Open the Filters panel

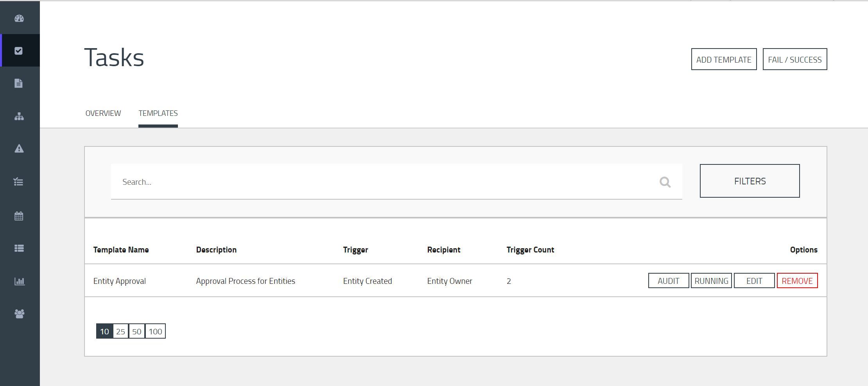(x=750, y=181)
